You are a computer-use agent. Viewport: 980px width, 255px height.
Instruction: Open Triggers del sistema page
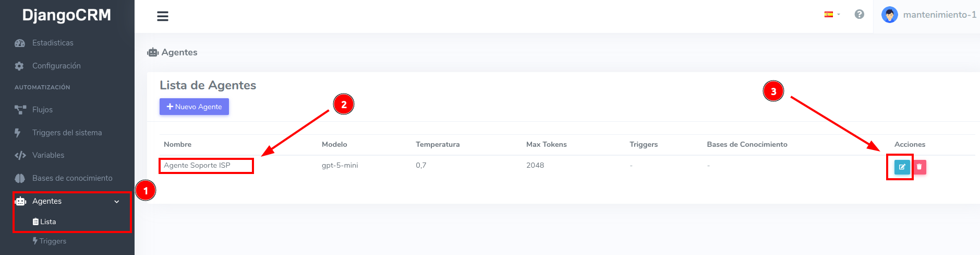[x=67, y=133]
